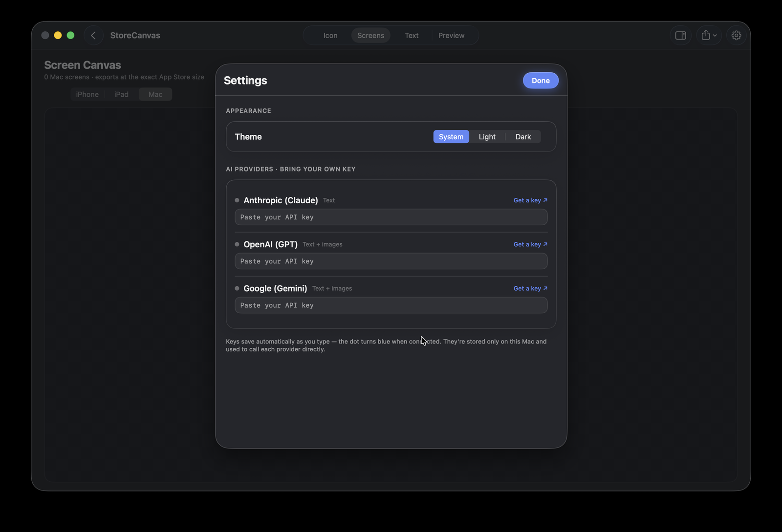Click the Google Gemini API key field

[x=391, y=305]
